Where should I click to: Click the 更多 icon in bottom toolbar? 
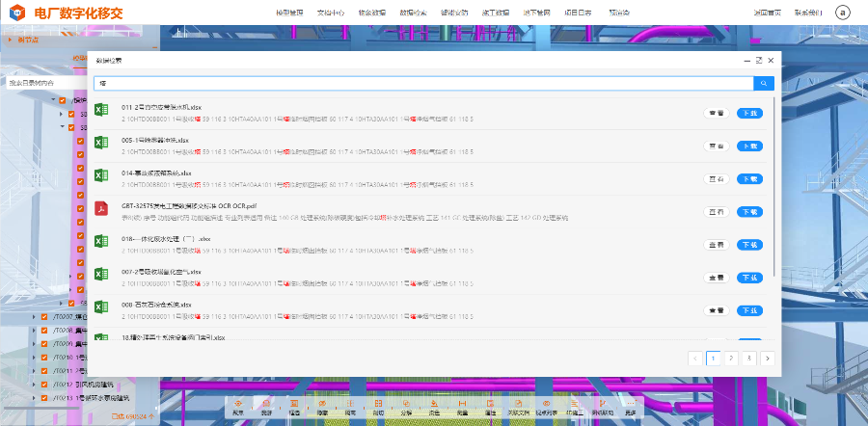(x=630, y=407)
